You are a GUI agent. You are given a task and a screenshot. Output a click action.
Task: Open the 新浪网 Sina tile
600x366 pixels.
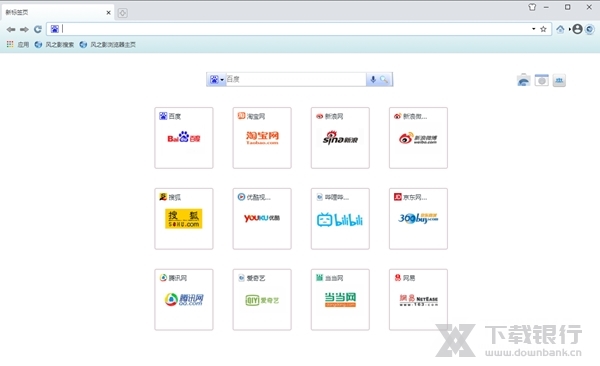click(340, 138)
